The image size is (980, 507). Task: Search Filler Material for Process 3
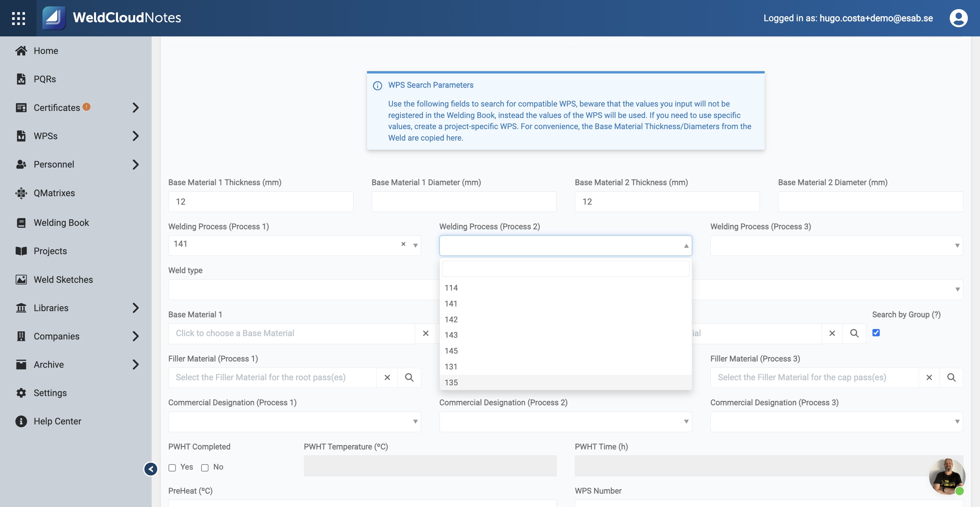[x=951, y=378]
